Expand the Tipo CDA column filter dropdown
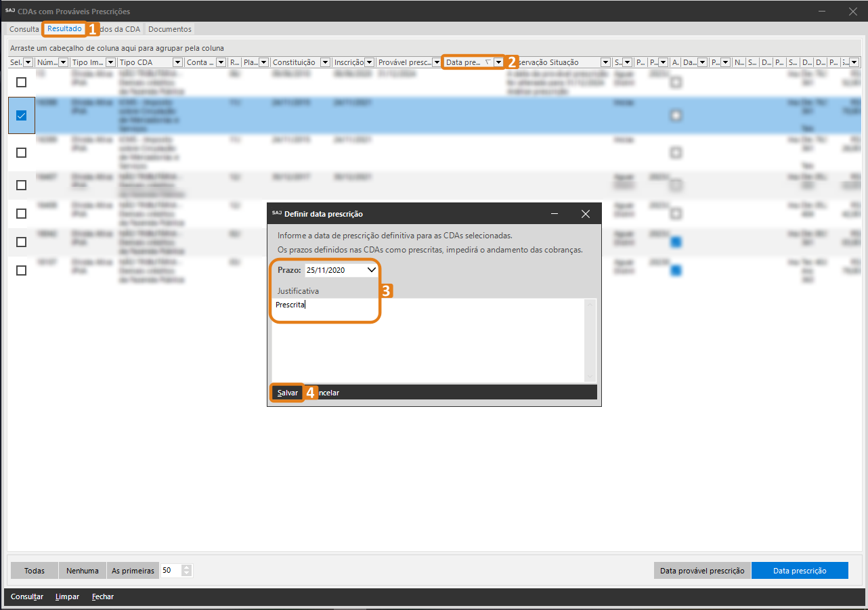This screenshot has width=868, height=610. click(x=177, y=62)
